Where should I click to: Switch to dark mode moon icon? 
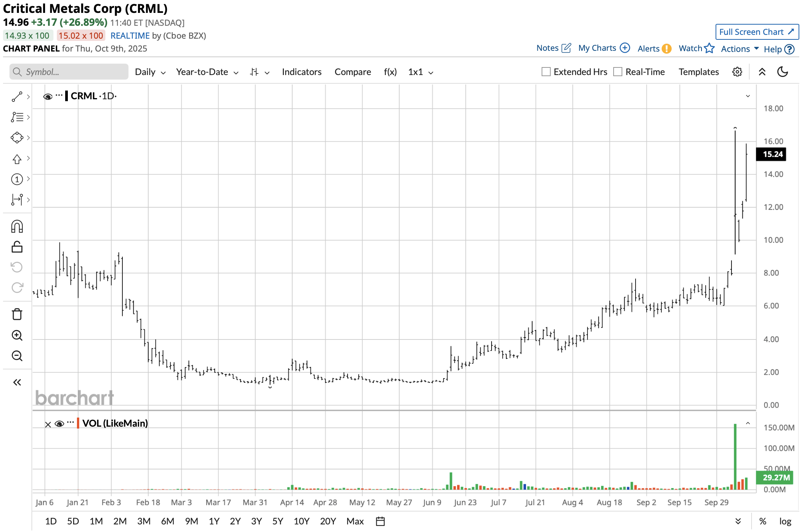782,72
